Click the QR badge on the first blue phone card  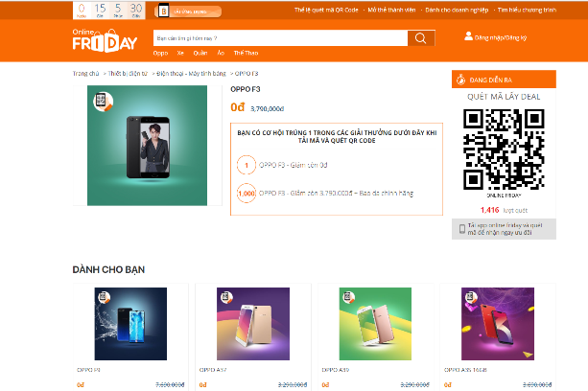[x=104, y=297]
